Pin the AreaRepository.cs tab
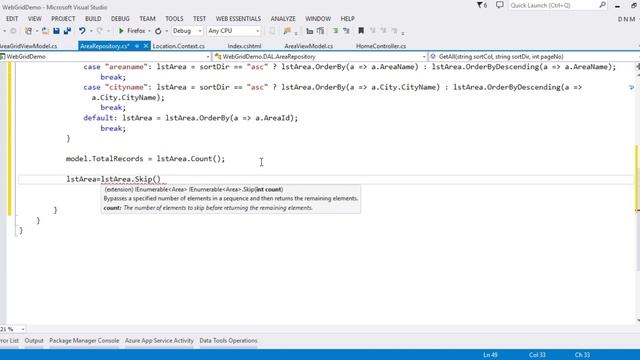 pyautogui.click(x=137, y=46)
